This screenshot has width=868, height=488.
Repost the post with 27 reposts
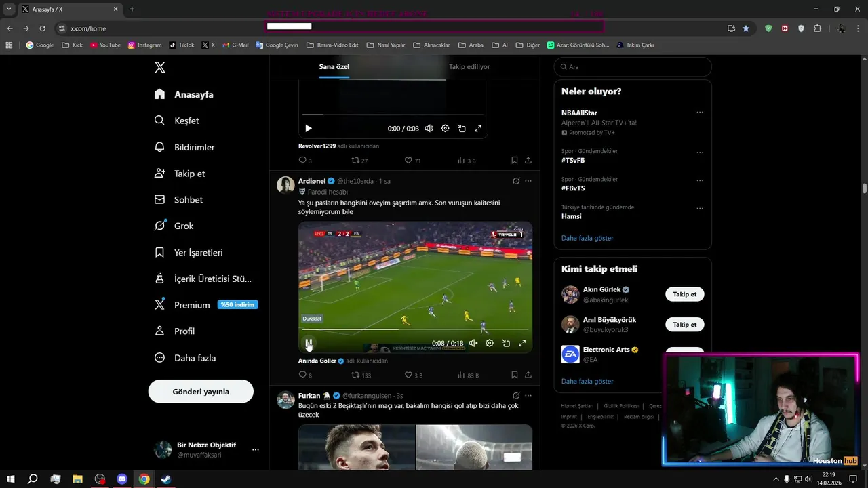tap(359, 161)
